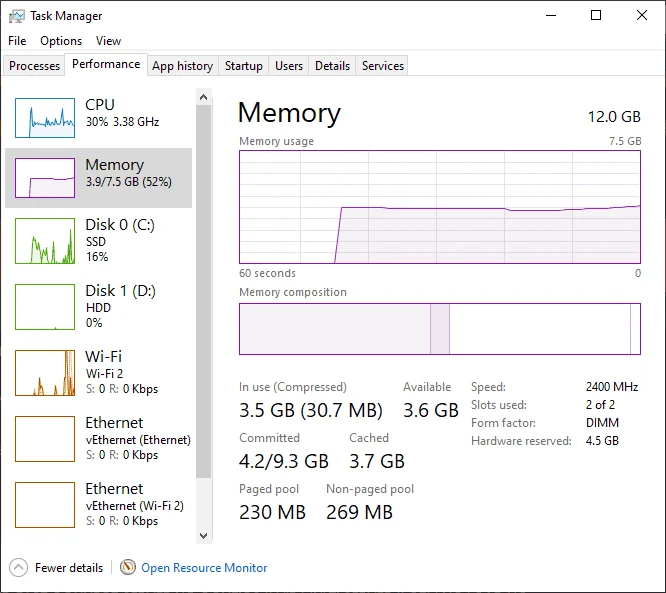The image size is (666, 593).
Task: Click the '12.0 GB' total memory value
Action: click(x=614, y=117)
